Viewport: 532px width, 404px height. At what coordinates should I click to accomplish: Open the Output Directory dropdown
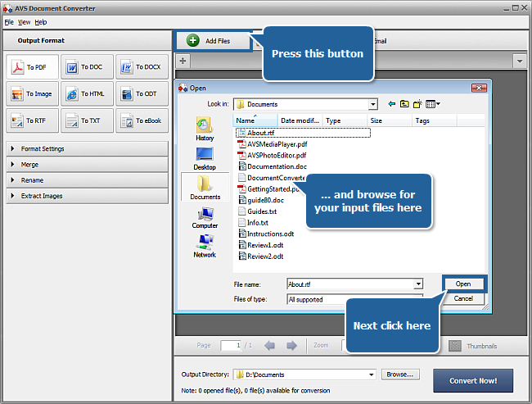372,374
